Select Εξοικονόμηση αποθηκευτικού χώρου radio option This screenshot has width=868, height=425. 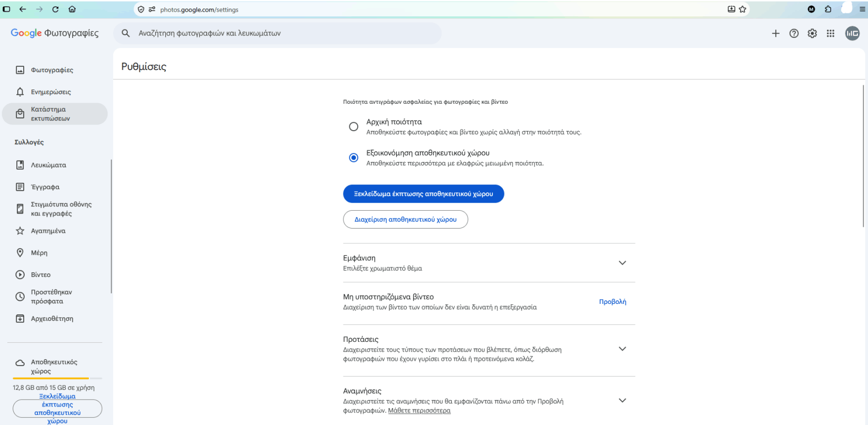354,157
